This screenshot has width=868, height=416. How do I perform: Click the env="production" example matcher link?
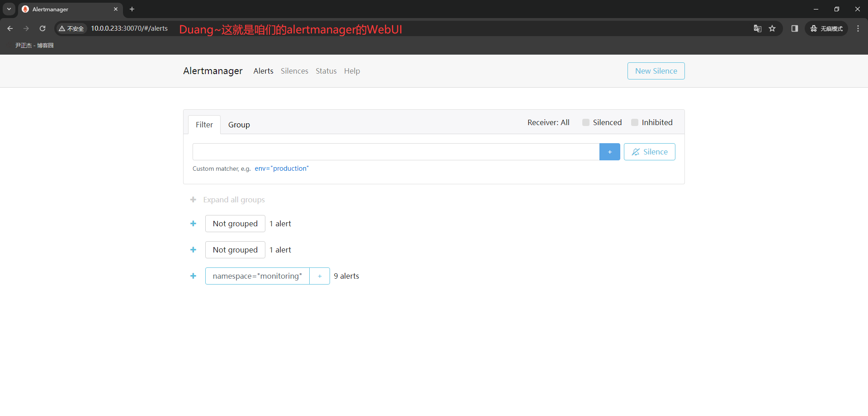tap(281, 168)
